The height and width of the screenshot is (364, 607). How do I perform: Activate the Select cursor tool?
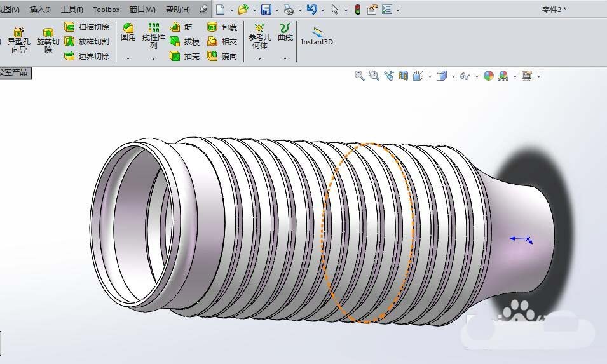pos(335,10)
